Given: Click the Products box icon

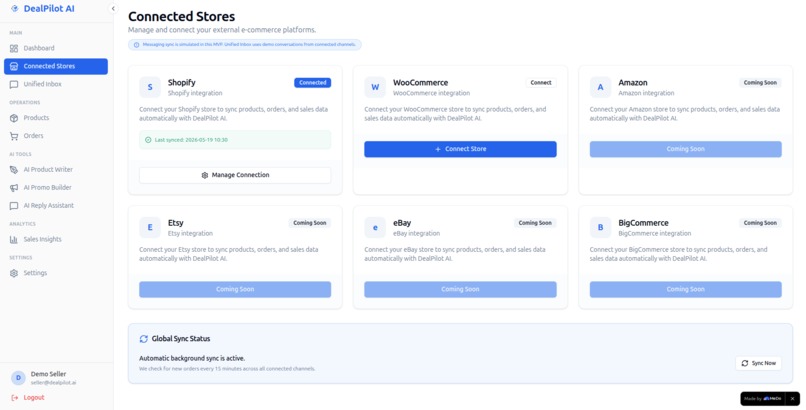Looking at the screenshot, I should 14,118.
